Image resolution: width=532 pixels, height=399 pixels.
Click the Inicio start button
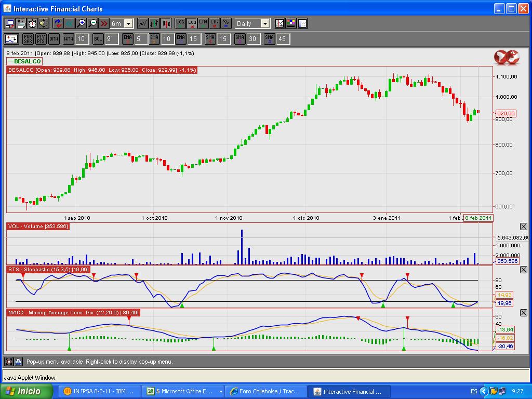coord(28,392)
